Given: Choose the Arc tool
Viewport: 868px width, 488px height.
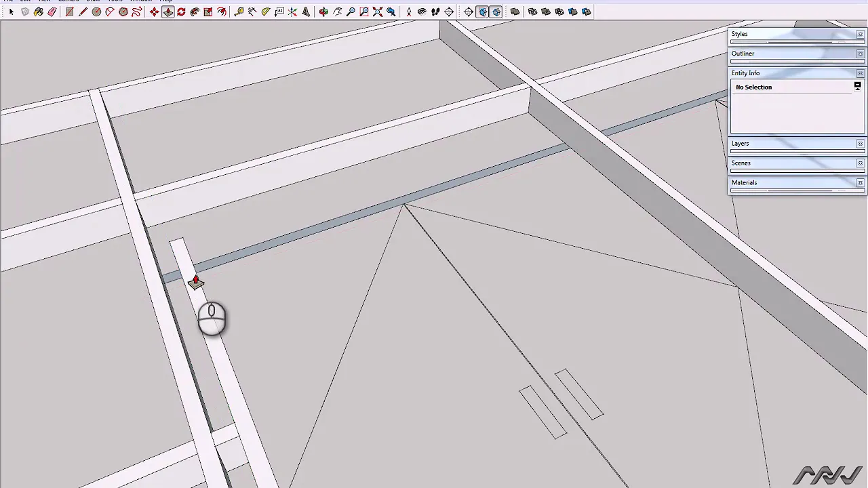Looking at the screenshot, I should pyautogui.click(x=110, y=12).
